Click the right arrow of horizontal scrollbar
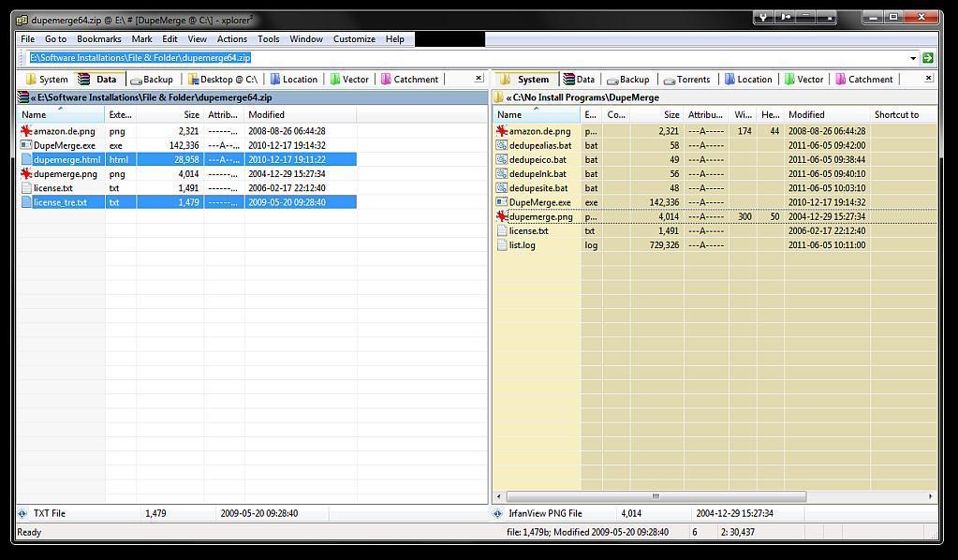The image size is (958, 560). click(x=931, y=496)
